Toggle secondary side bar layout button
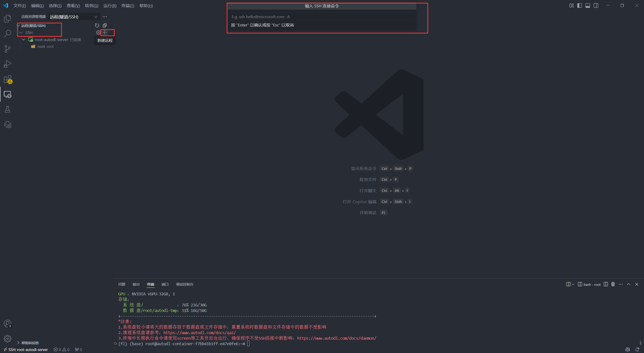The image size is (644, 353). click(x=596, y=6)
